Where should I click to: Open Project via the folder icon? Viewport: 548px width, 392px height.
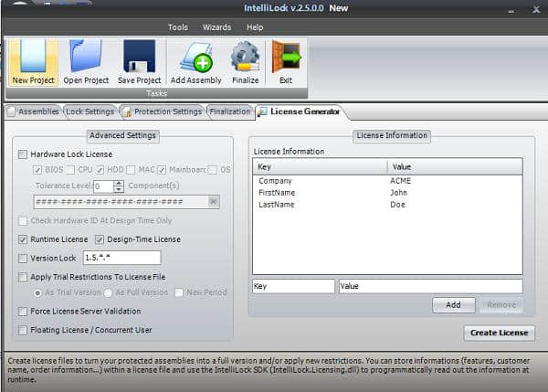click(86, 56)
